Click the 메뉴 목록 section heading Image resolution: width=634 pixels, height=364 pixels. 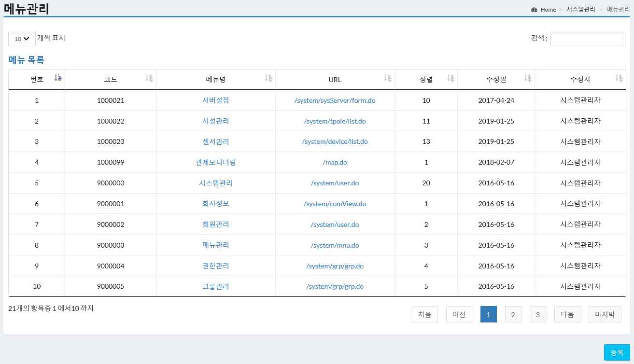27,60
